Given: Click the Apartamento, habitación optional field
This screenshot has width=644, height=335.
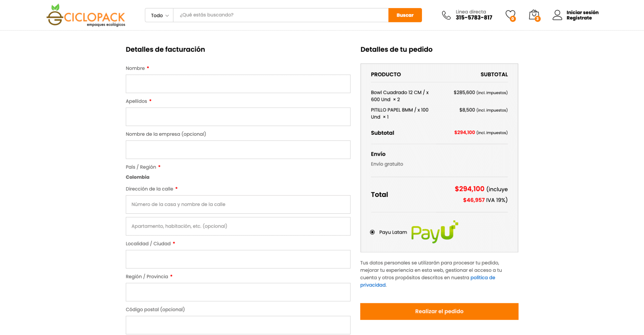Looking at the screenshot, I should 238,226.
